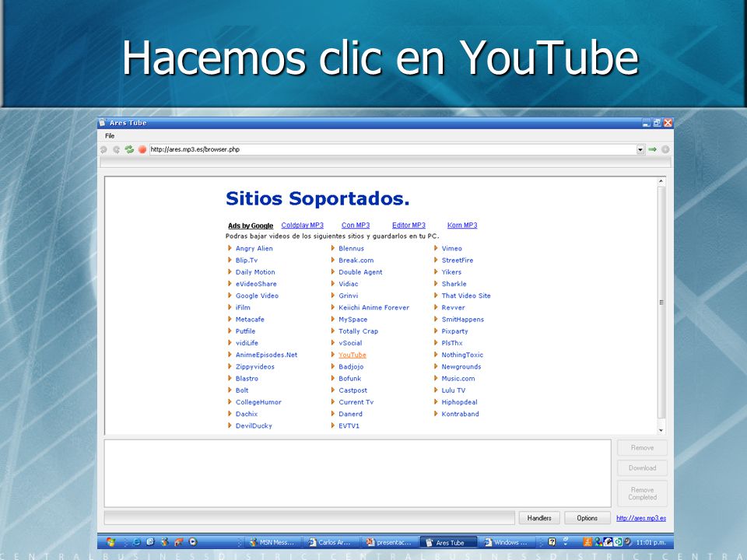Click the Metacafe site link
The width and height of the screenshot is (747, 560).
pos(250,320)
